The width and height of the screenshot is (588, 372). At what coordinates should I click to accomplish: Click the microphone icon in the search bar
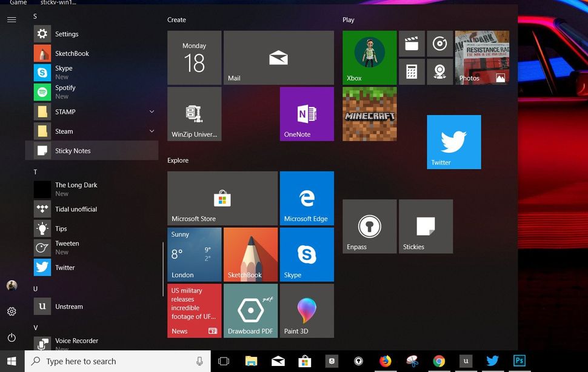coord(200,361)
